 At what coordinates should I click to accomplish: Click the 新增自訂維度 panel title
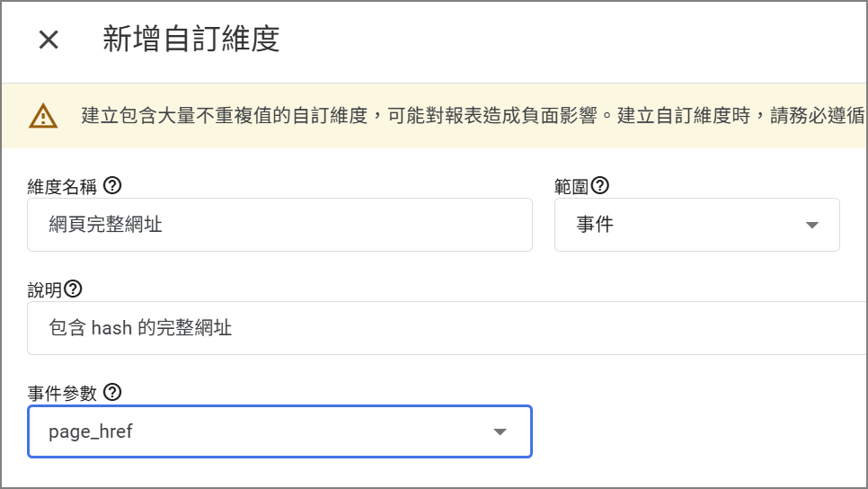tap(190, 40)
